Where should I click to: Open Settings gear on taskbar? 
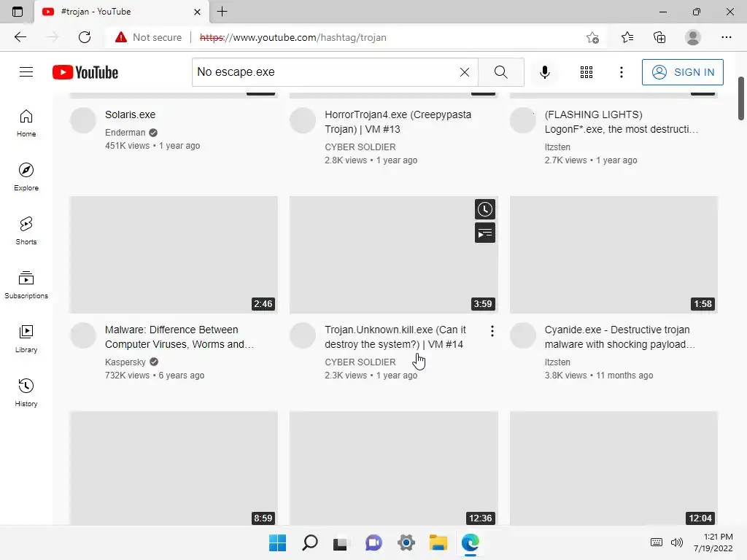[406, 542]
